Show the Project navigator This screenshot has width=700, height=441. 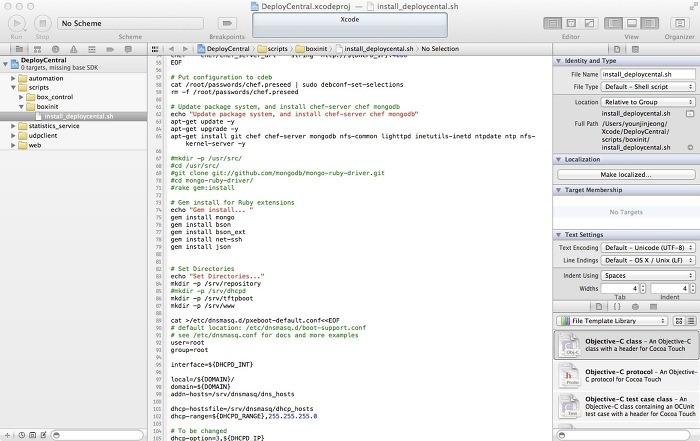[19, 49]
